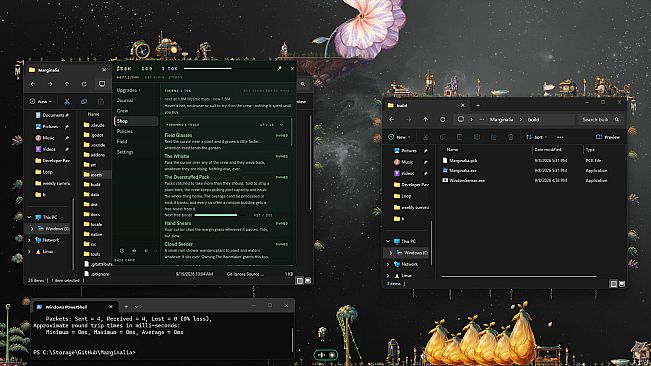Expand Network in build Explorer sidebar
Viewport: 651px width, 366px height.
point(388,264)
